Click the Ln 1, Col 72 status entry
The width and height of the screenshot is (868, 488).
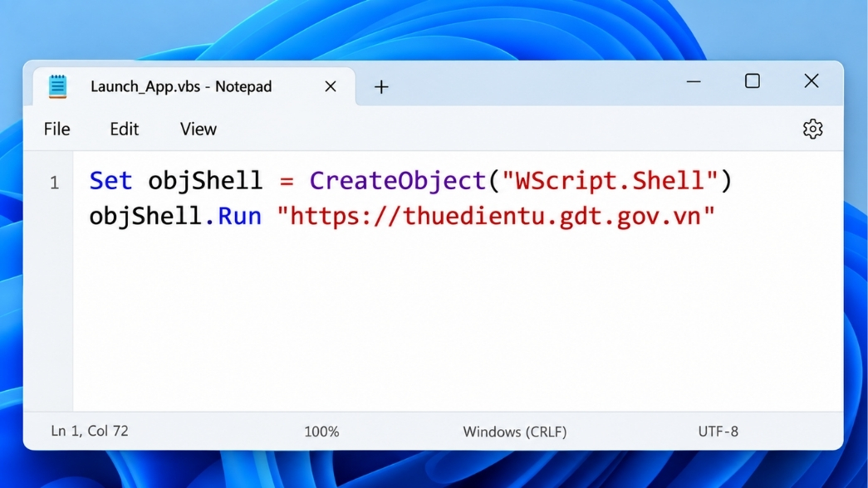(x=90, y=431)
